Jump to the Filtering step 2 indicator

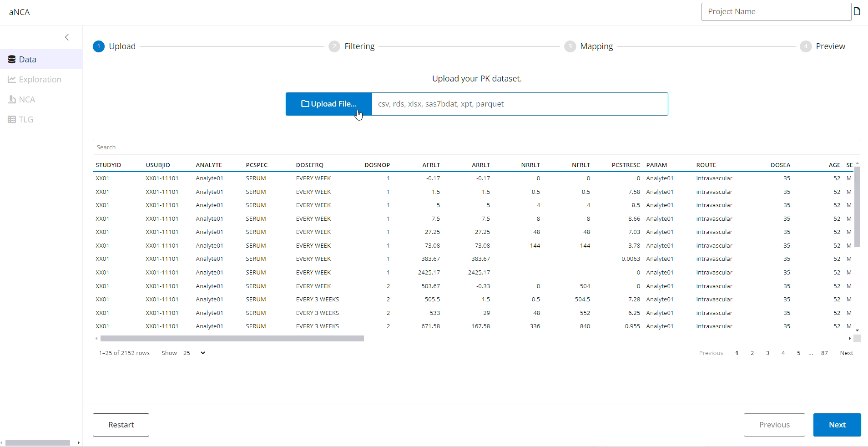click(x=334, y=46)
